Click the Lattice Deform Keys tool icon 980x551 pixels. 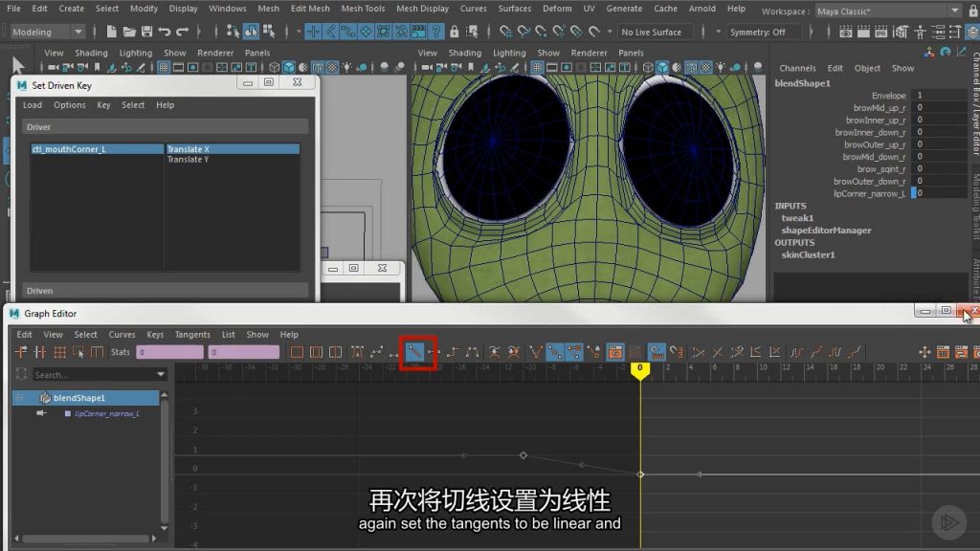coord(59,352)
